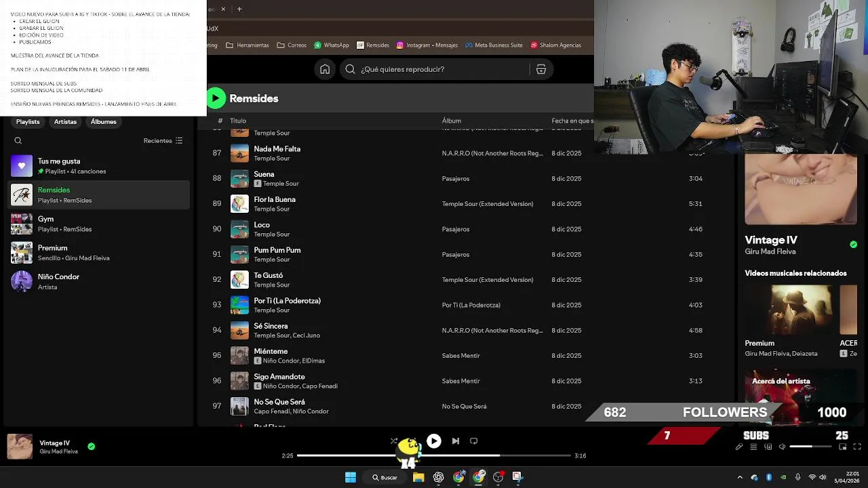Click the play button in player bar

[434, 441]
